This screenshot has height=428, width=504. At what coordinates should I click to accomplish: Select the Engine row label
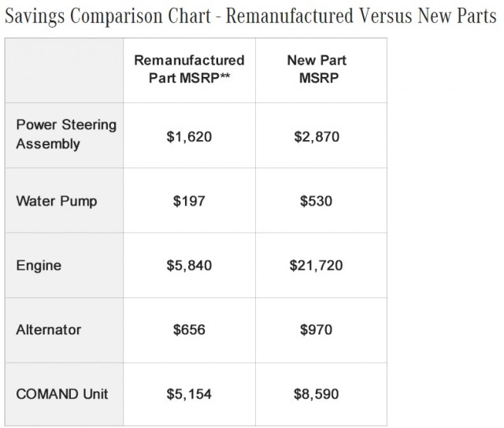pyautogui.click(x=39, y=266)
